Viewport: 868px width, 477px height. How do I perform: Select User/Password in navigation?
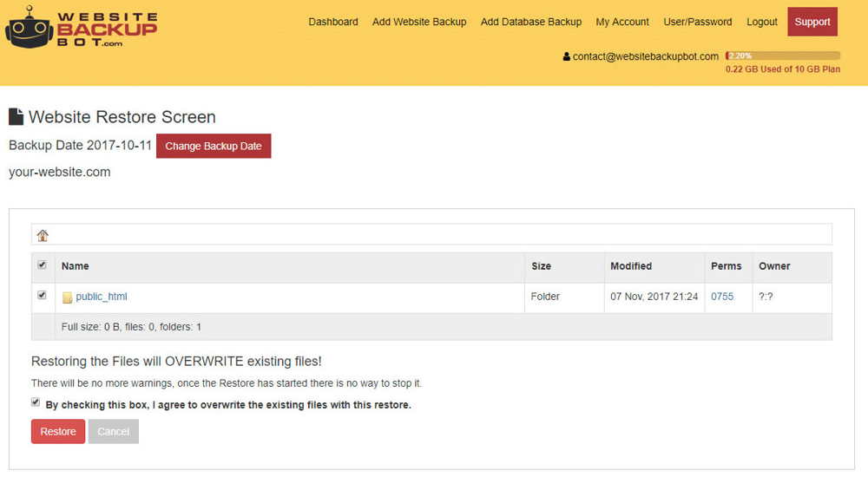pyautogui.click(x=697, y=22)
